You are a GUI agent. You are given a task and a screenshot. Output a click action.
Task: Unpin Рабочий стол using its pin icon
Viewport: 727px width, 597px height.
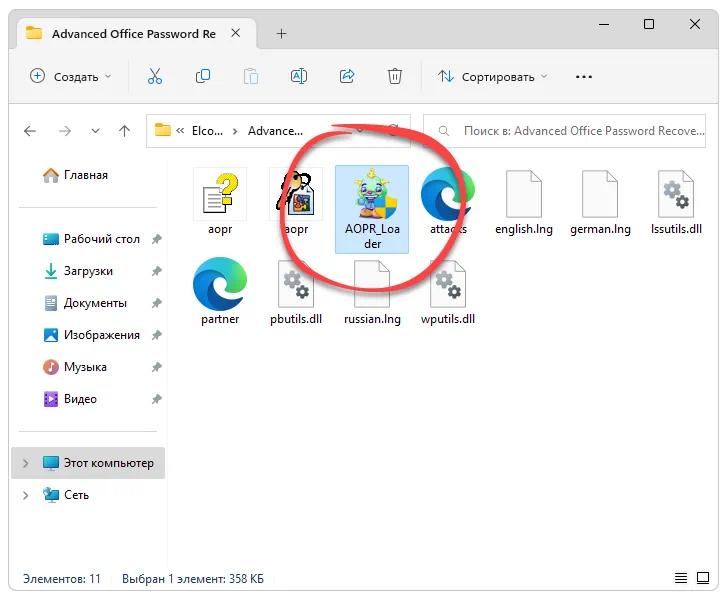click(x=157, y=239)
